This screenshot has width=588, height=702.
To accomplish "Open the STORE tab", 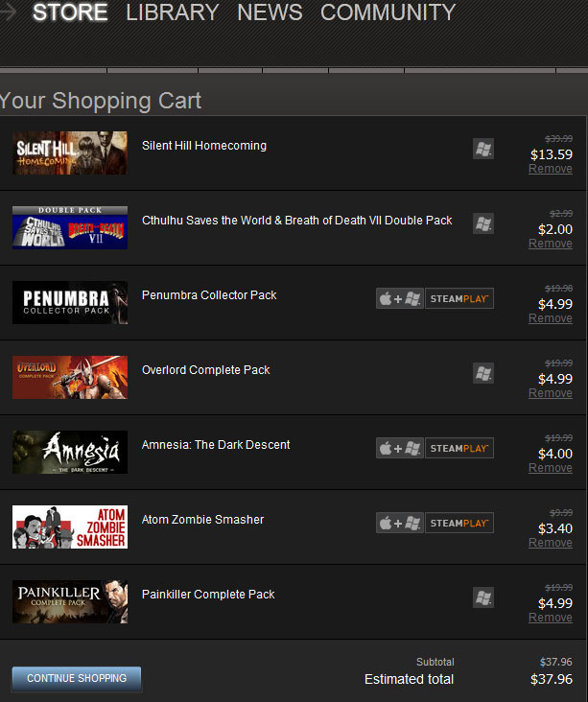I will click(x=70, y=12).
